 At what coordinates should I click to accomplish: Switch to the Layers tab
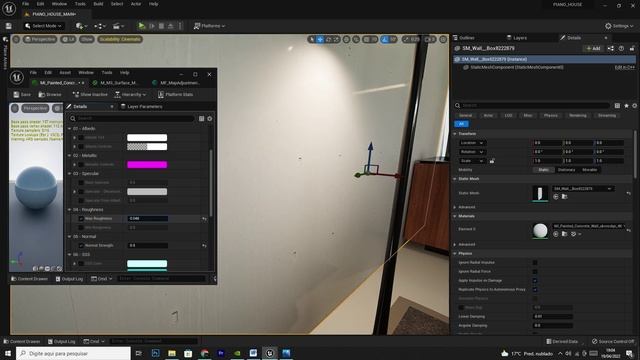point(517,38)
